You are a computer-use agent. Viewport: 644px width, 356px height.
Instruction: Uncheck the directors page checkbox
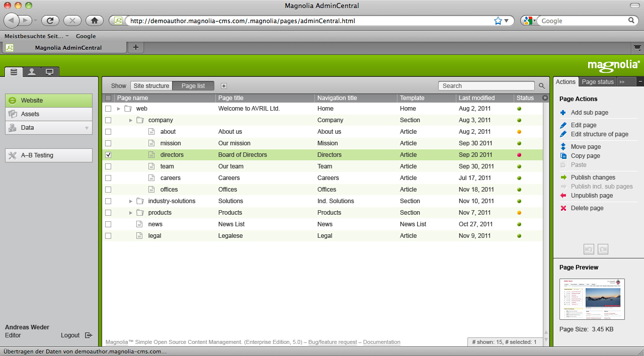tap(108, 155)
